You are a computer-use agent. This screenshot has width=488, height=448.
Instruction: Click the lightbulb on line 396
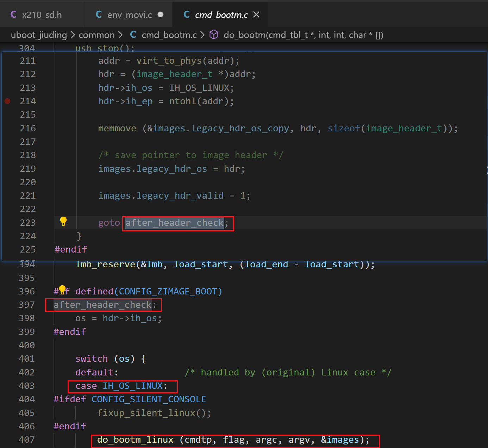tap(62, 290)
